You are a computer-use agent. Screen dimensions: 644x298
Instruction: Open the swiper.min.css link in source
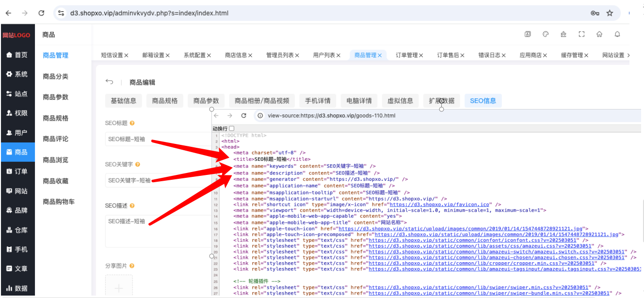[479, 287]
